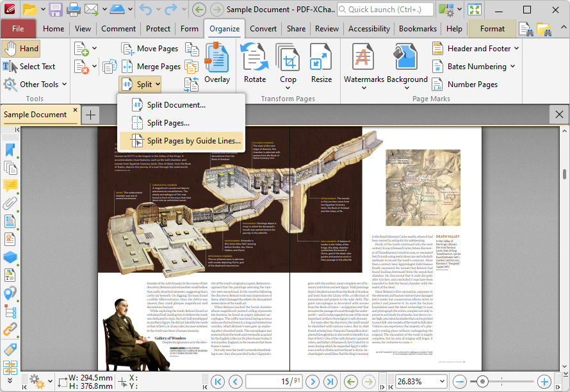This screenshot has width=570, height=392.
Task: Click the Insert Pages icon
Action: [x=81, y=49]
